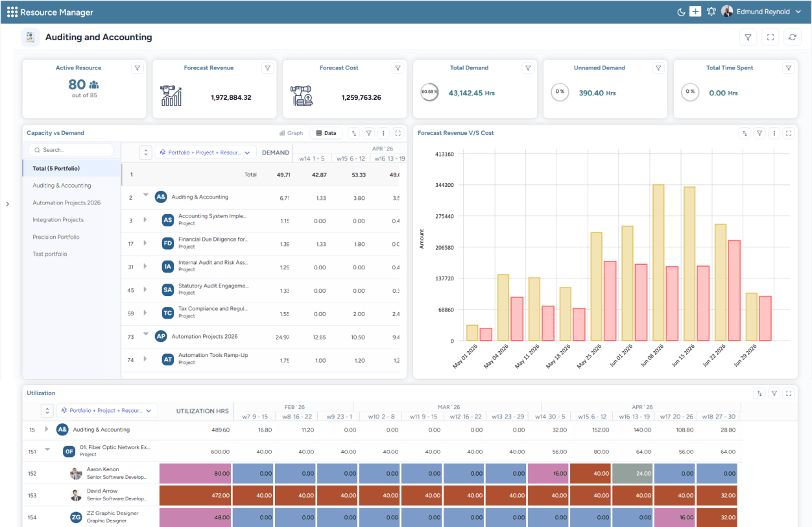Click David Arrow resource avatar

[x=77, y=495]
